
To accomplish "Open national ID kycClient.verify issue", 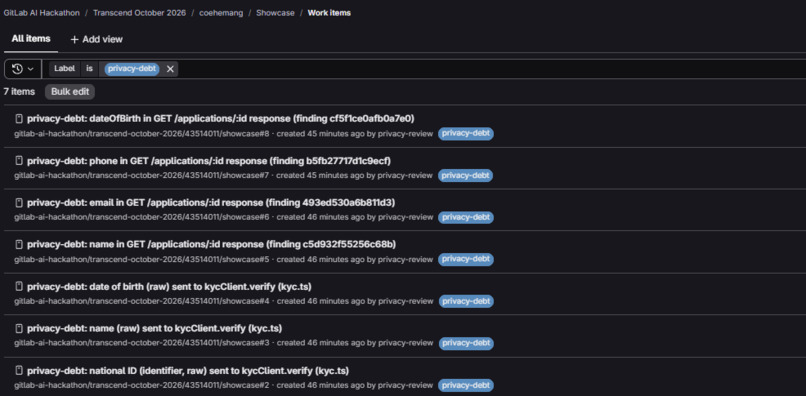I will (188, 370).
